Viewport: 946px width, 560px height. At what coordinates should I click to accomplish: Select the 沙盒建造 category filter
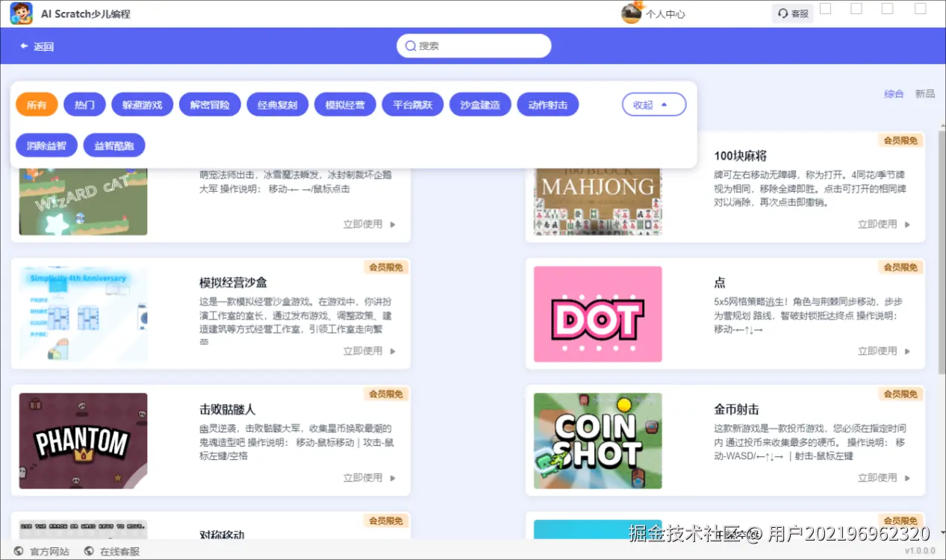coord(480,105)
